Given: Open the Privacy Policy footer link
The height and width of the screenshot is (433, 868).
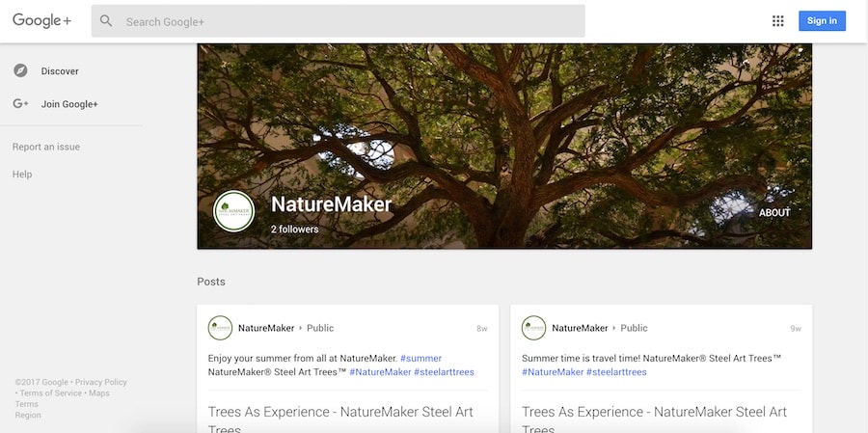Looking at the screenshot, I should (x=101, y=382).
